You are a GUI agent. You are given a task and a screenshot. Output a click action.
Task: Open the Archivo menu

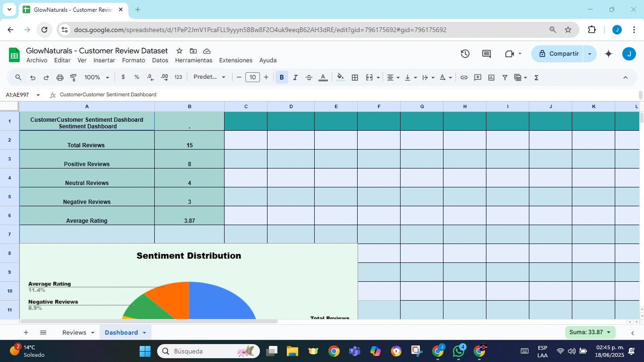[37, 60]
